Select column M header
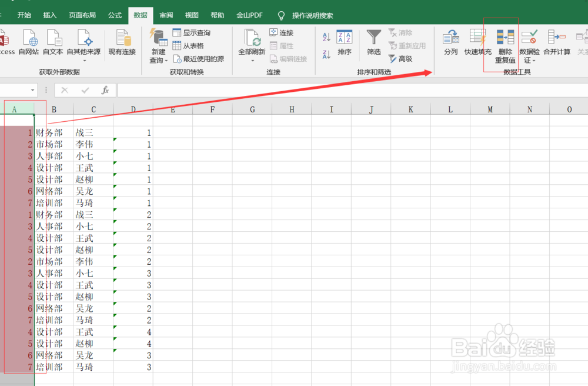The width and height of the screenshot is (588, 386). 490,109
